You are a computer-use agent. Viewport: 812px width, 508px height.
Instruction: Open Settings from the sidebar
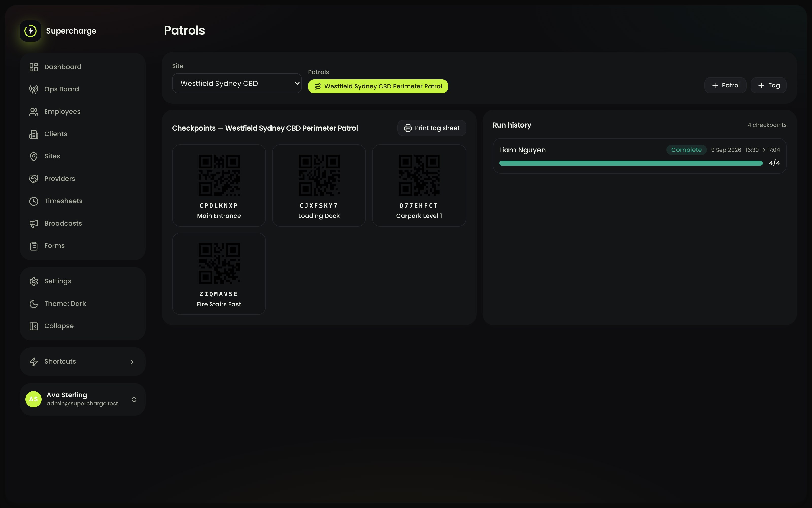[82, 281]
